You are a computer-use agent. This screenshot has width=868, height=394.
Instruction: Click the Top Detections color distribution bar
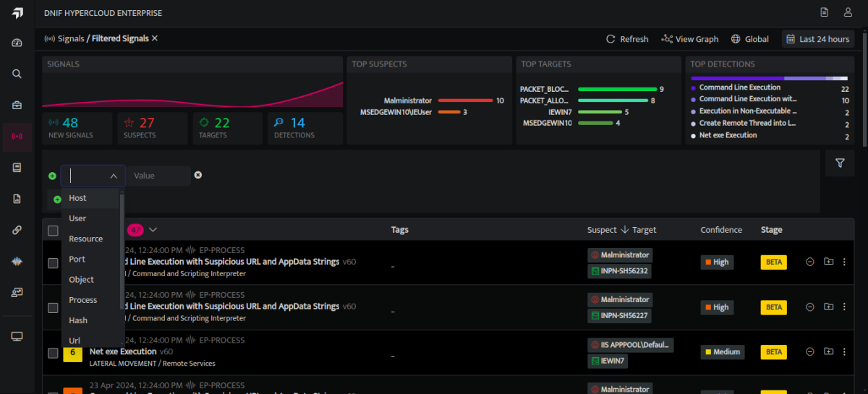coord(769,77)
